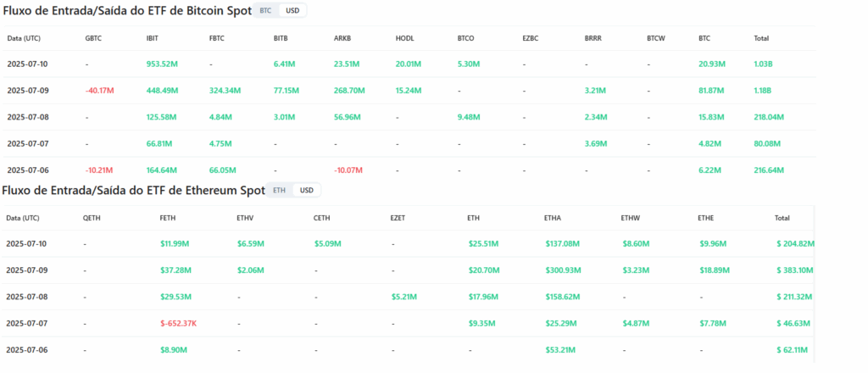Select GBTC outflow -40.17M

[x=101, y=91]
